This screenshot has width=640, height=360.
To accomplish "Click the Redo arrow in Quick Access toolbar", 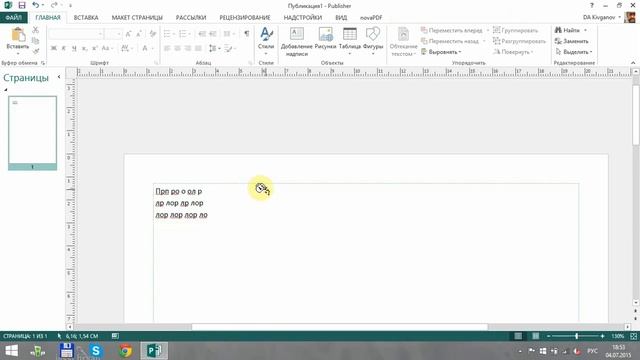I will click(54, 5).
